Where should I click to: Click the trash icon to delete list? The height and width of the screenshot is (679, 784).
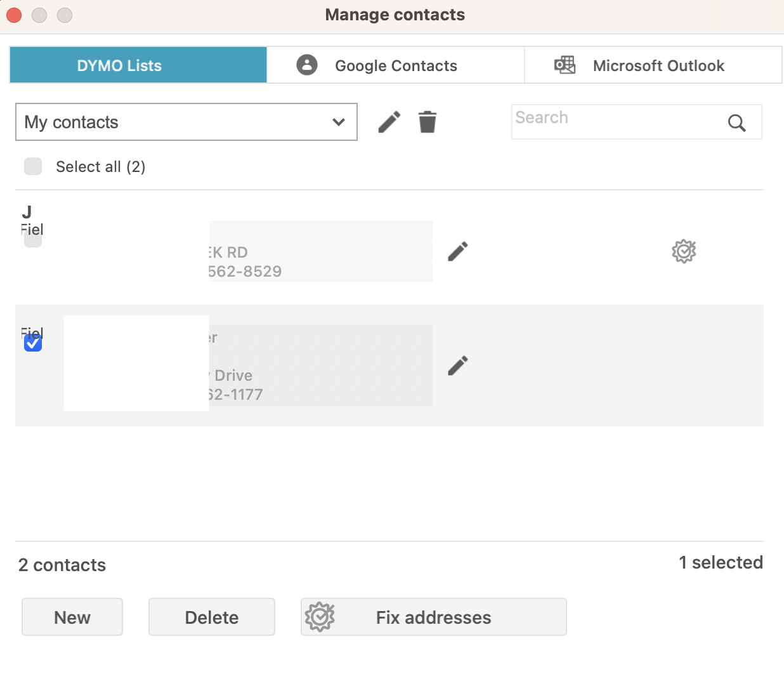pos(428,122)
